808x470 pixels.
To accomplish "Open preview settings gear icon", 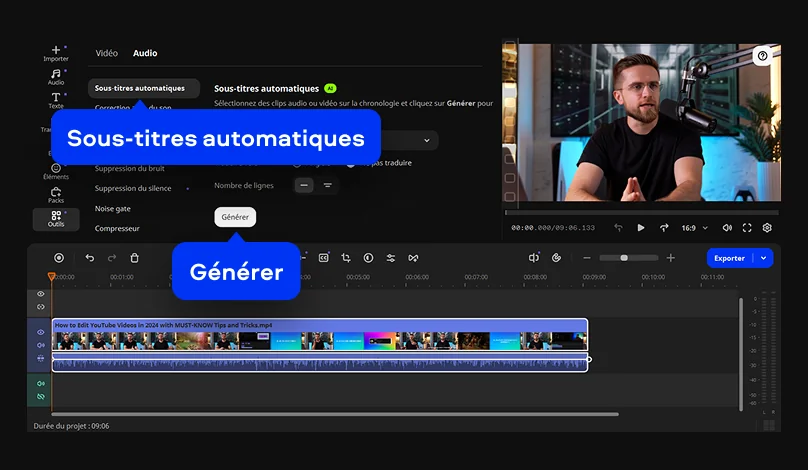I will pos(767,228).
